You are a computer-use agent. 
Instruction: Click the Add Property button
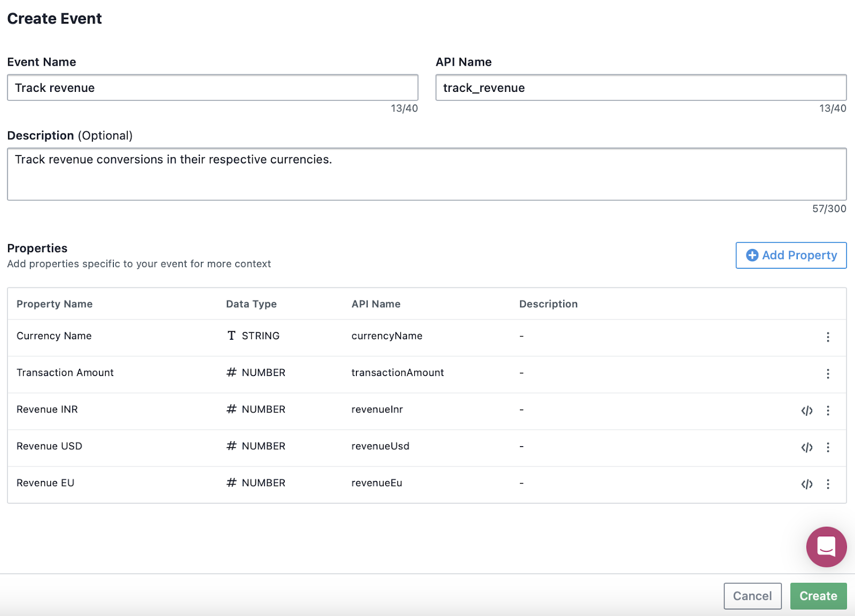[791, 255]
